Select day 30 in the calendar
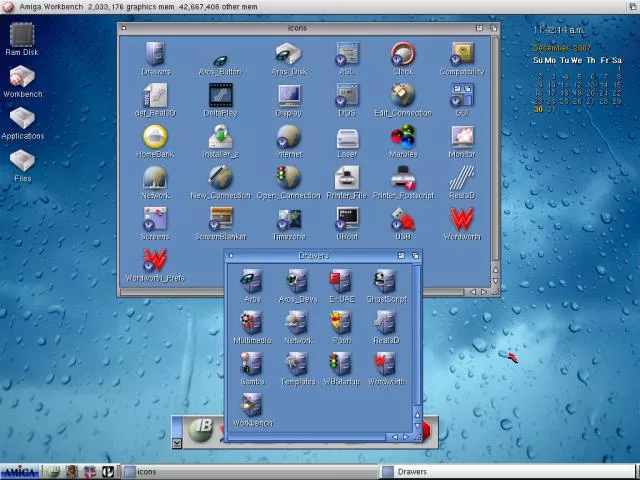 click(x=539, y=109)
